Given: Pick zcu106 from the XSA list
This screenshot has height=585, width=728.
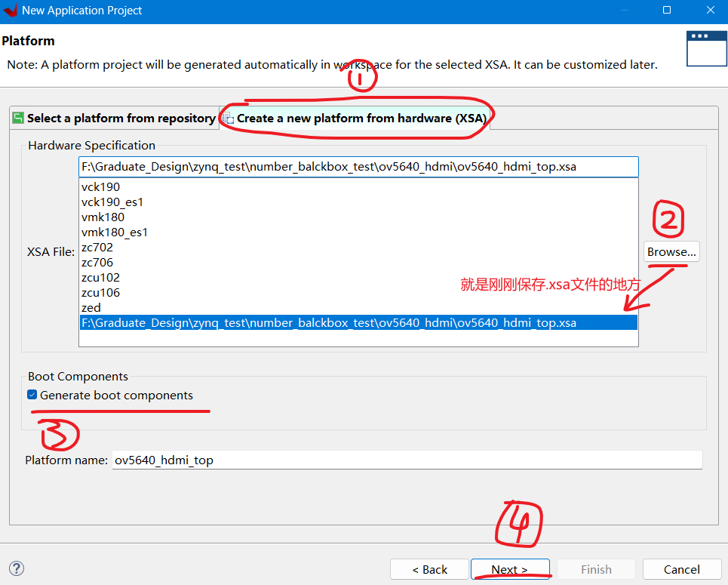Looking at the screenshot, I should (x=358, y=293).
